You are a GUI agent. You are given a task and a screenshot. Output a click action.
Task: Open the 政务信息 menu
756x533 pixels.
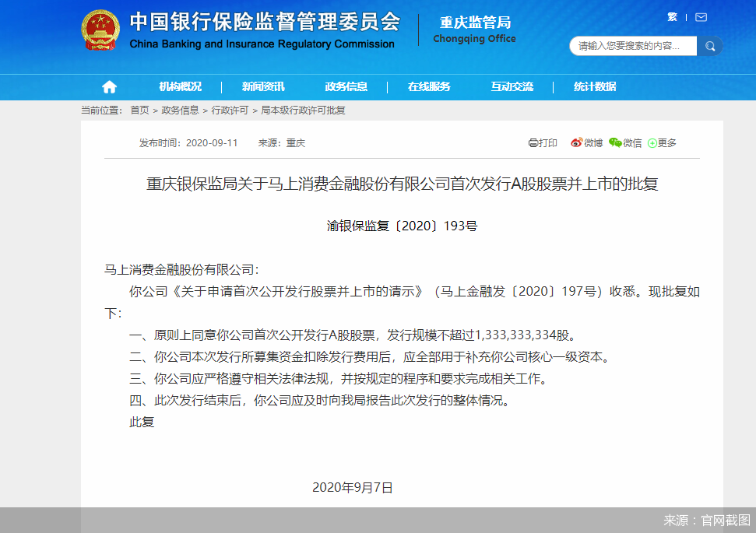coord(346,86)
